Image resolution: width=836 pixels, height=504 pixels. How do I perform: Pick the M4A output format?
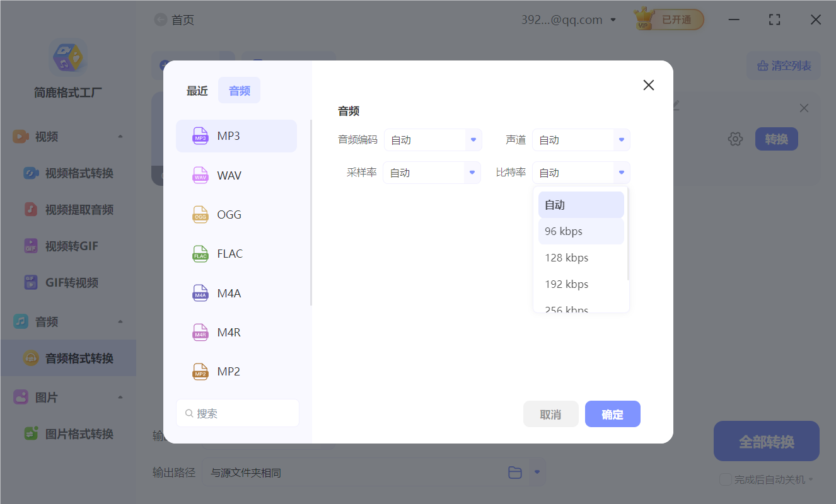click(236, 293)
